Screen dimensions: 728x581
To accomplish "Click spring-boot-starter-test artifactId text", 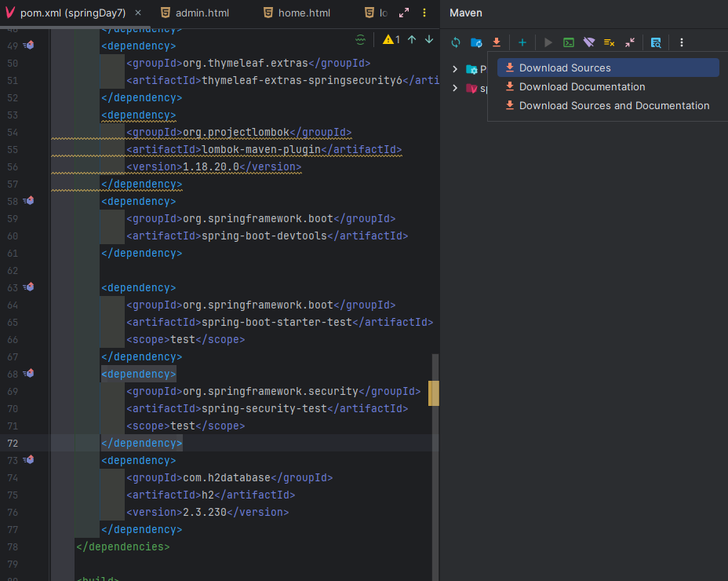I will click(x=277, y=323).
